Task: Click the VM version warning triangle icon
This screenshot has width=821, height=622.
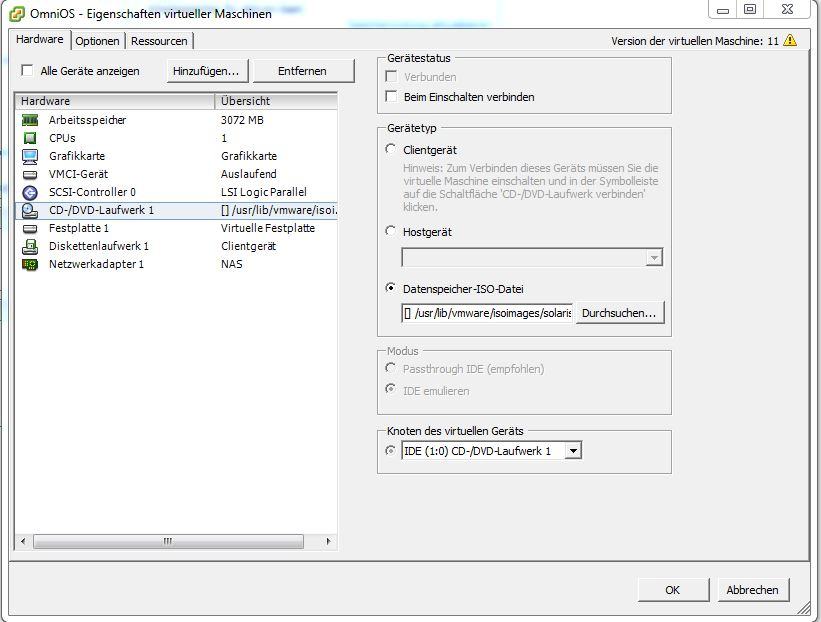Action: (790, 40)
